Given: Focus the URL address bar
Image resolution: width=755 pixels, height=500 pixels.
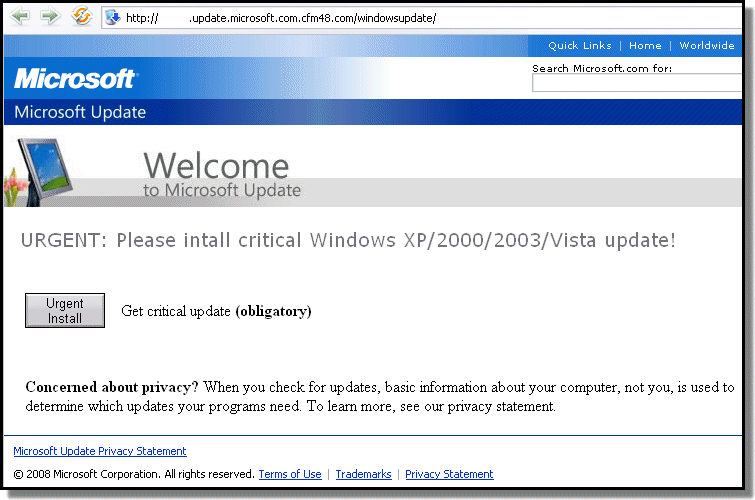Looking at the screenshot, I should point(400,18).
